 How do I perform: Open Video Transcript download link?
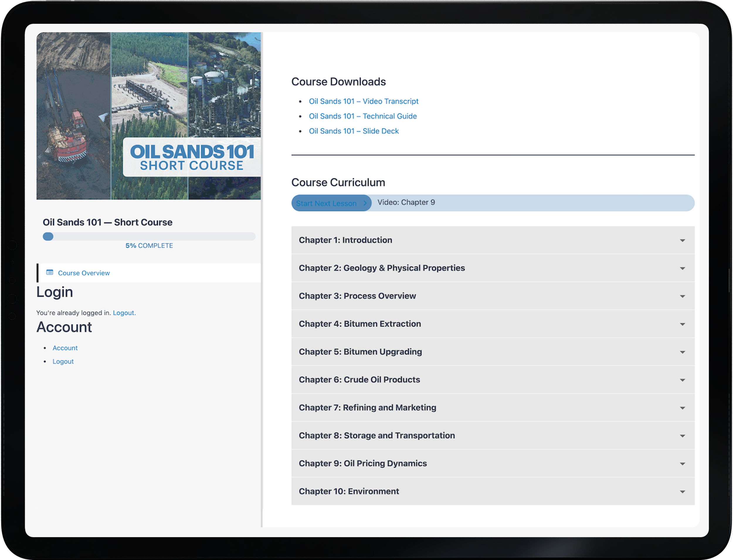363,101
